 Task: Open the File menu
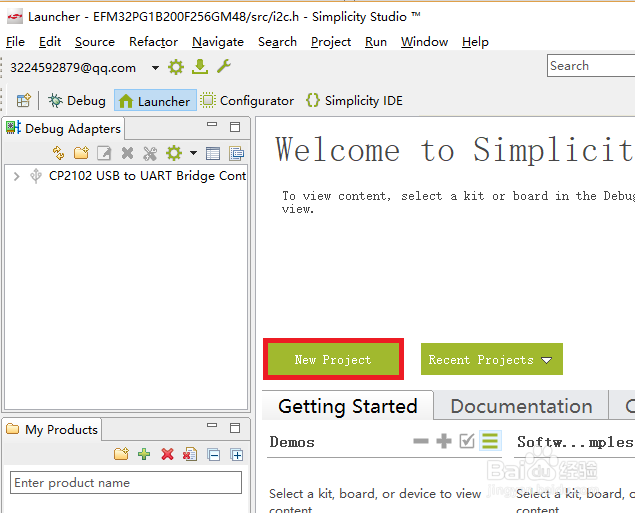(x=15, y=42)
